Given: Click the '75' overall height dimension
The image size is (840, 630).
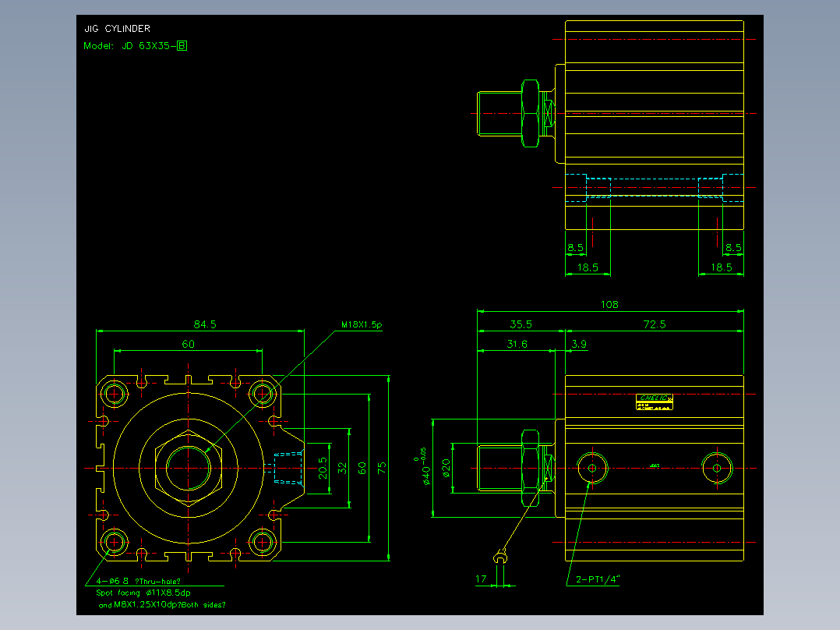Looking at the screenshot, I should 382,468.
